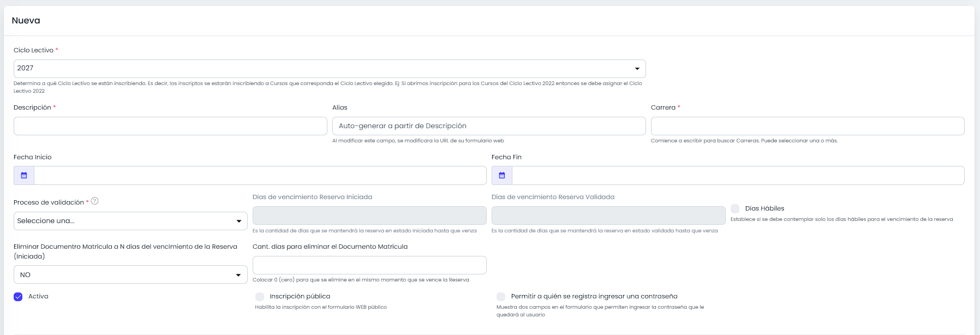The width and height of the screenshot is (980, 335).
Task: Click the Nueva heading text
Action: click(26, 21)
